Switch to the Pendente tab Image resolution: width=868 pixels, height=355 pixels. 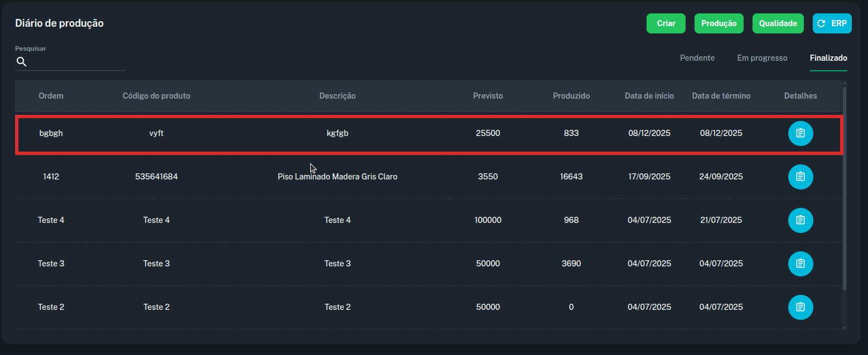pos(697,58)
